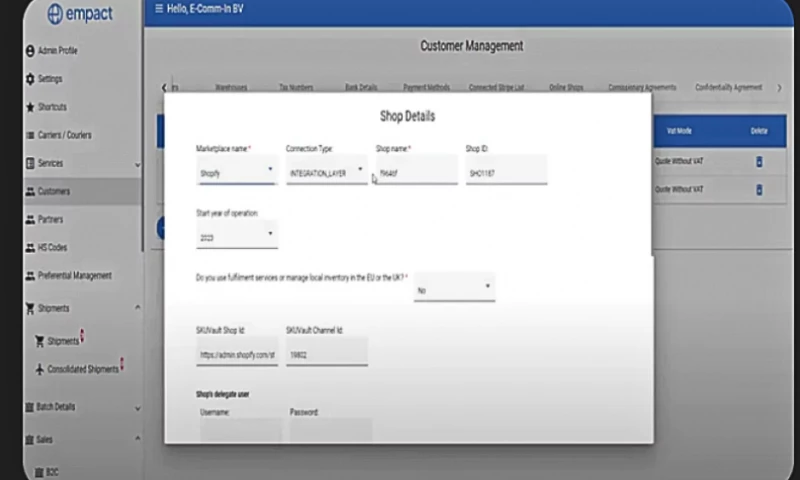Screen dimensions: 800x480
Task: Click the Carriers / Couriers list icon
Action: [x=30, y=135]
